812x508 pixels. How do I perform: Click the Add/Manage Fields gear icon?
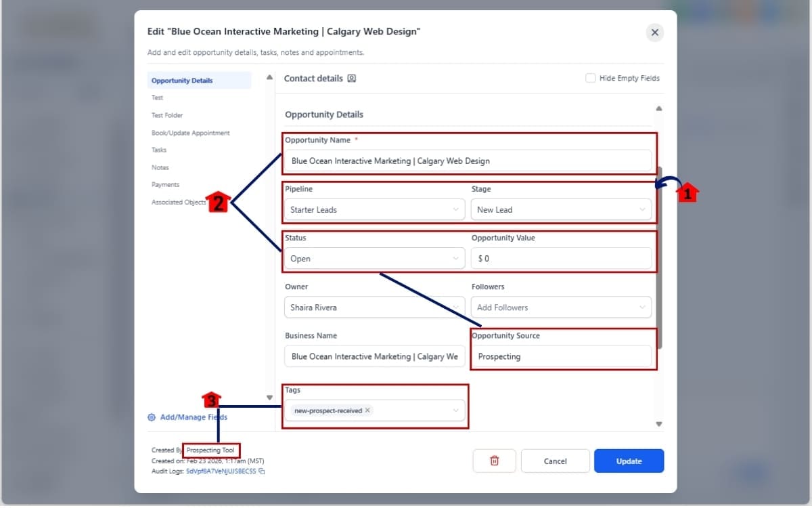click(x=152, y=417)
